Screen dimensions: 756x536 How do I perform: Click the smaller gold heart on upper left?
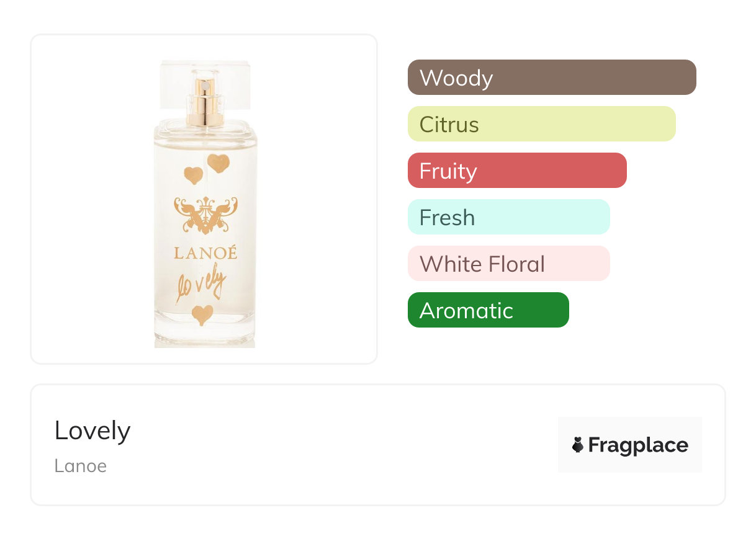tap(193, 176)
